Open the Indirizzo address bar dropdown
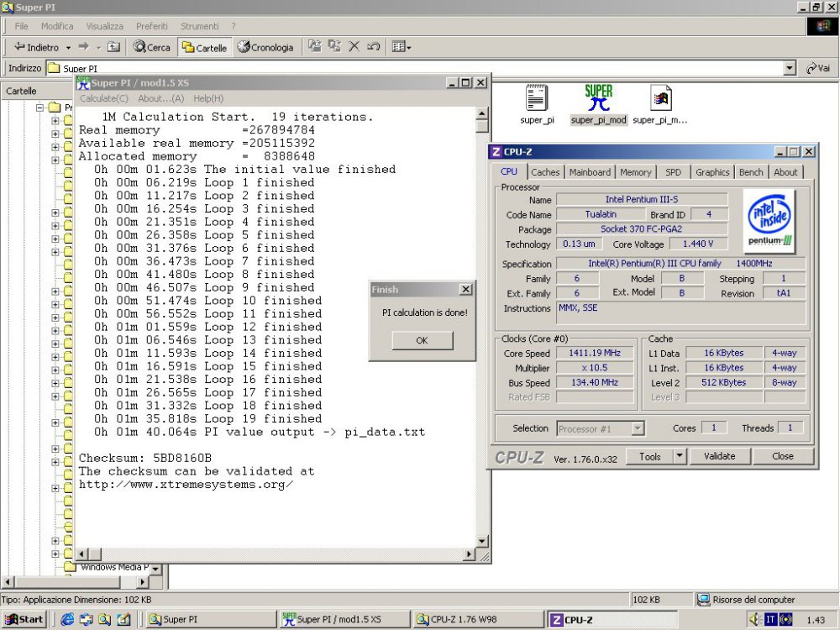The width and height of the screenshot is (840, 630). click(790, 67)
